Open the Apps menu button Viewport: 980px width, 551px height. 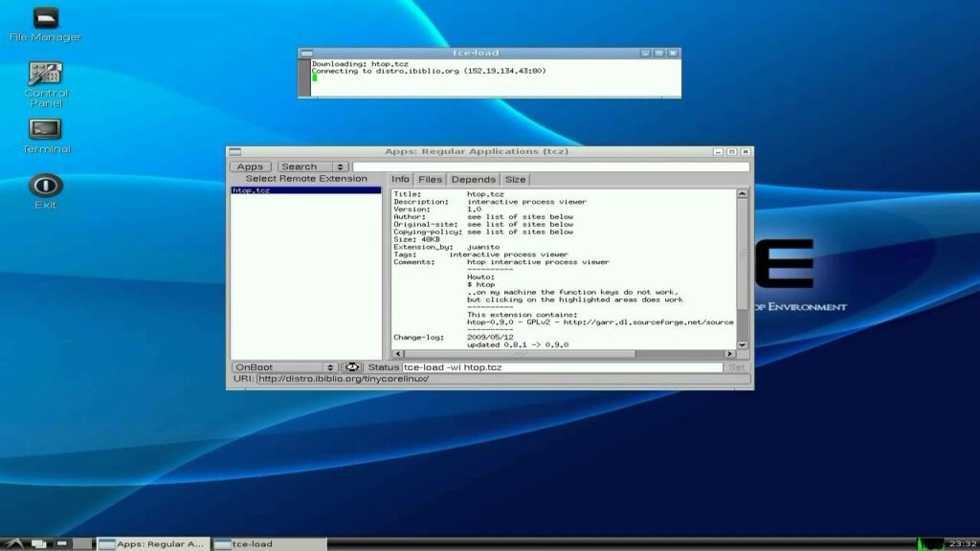[x=250, y=166]
